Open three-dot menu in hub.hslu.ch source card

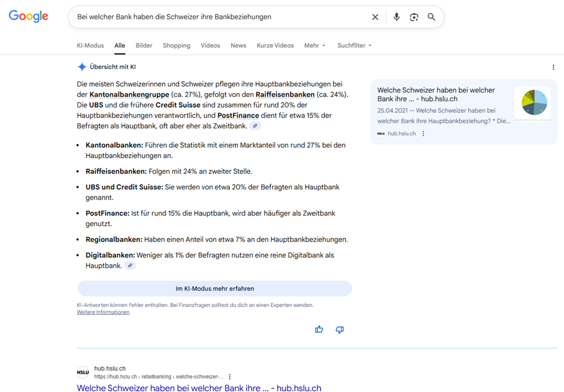[424, 134]
